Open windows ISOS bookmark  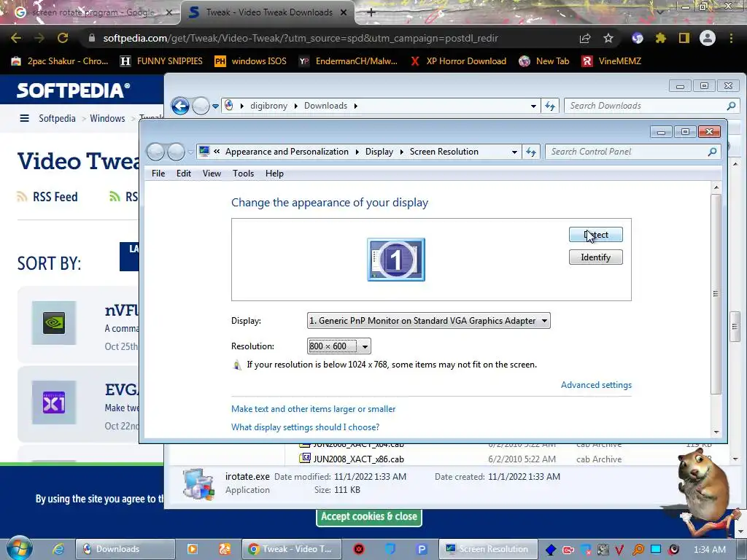tap(251, 61)
